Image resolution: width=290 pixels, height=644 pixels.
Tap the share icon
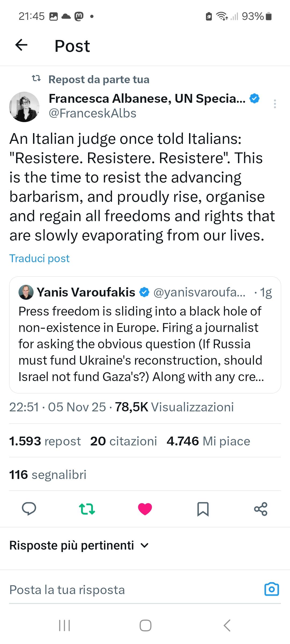[261, 509]
